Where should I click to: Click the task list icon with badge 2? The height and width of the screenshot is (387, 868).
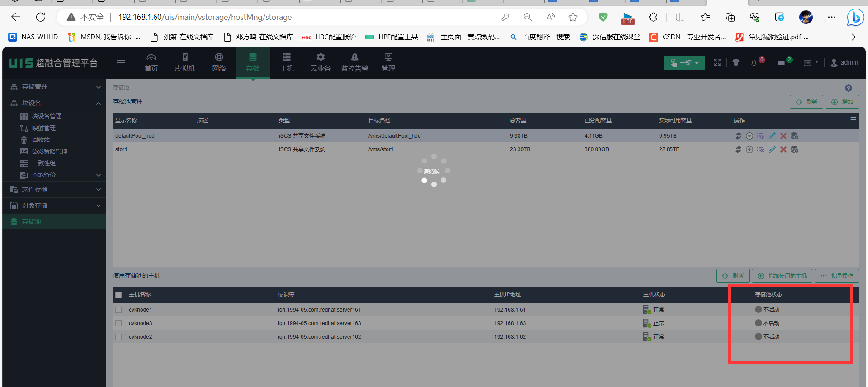click(x=781, y=63)
